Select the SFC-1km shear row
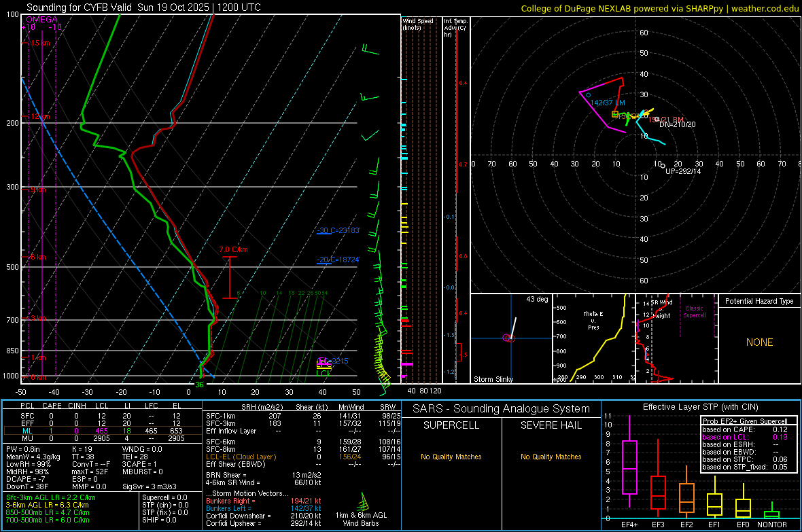 (x=303, y=416)
